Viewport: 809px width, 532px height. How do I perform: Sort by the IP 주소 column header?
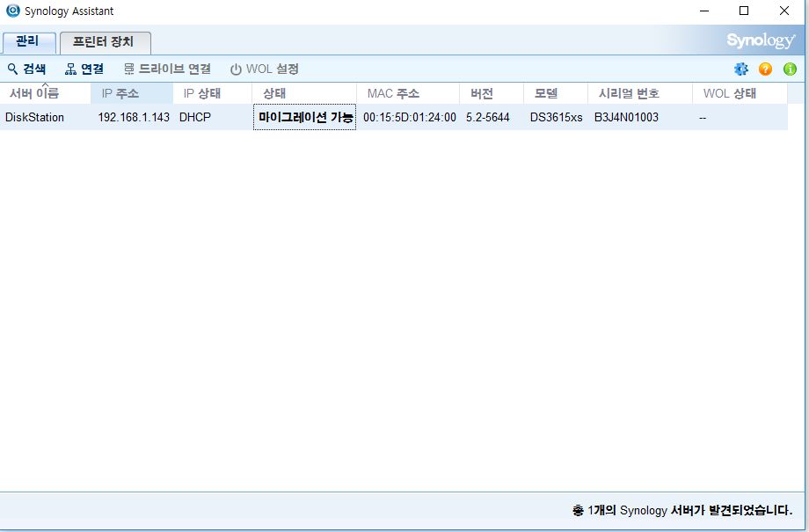coord(132,93)
